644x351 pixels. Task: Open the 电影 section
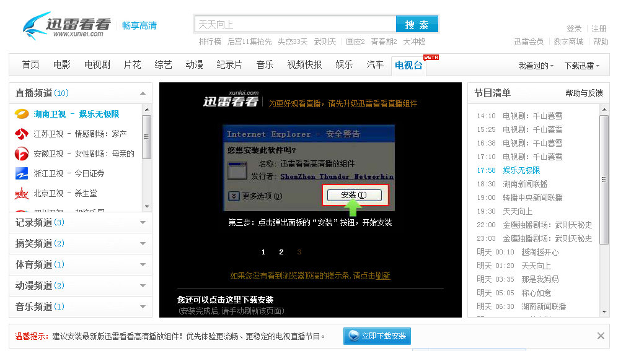point(62,65)
